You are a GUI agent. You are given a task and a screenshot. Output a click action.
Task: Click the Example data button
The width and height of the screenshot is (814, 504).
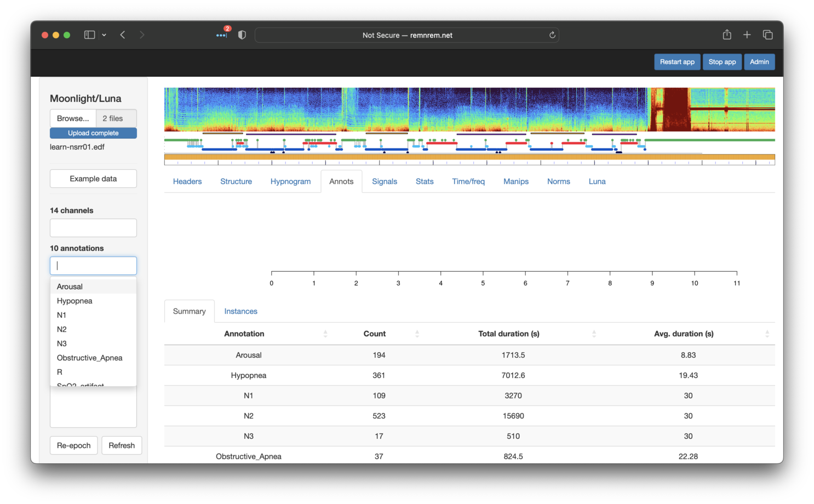[93, 179]
